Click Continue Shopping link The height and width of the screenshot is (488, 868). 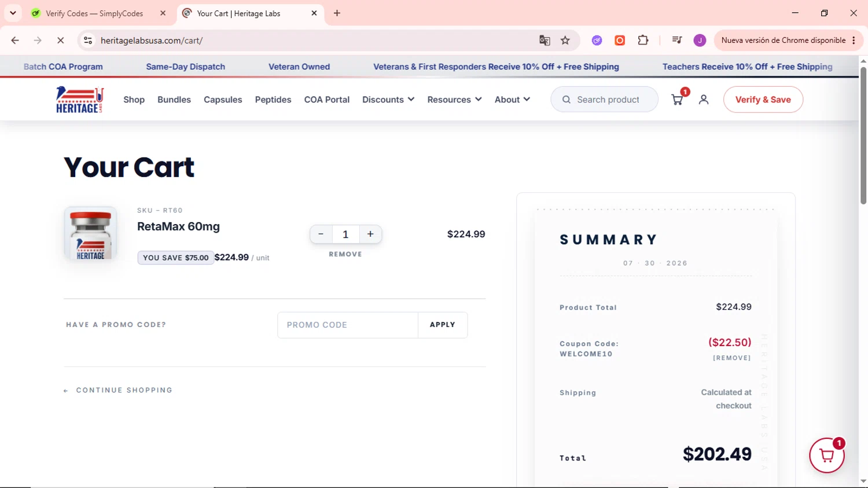click(118, 390)
